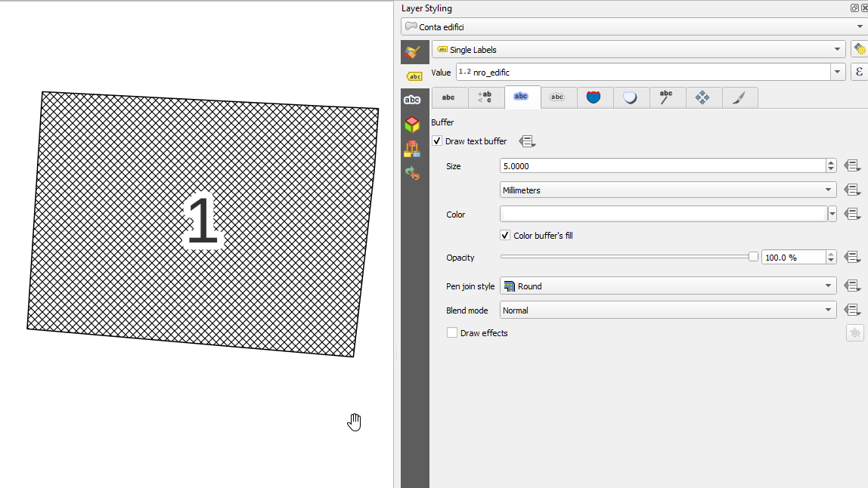This screenshot has height=488, width=868.
Task: Open the Placement tab with arrows icon
Action: click(702, 97)
